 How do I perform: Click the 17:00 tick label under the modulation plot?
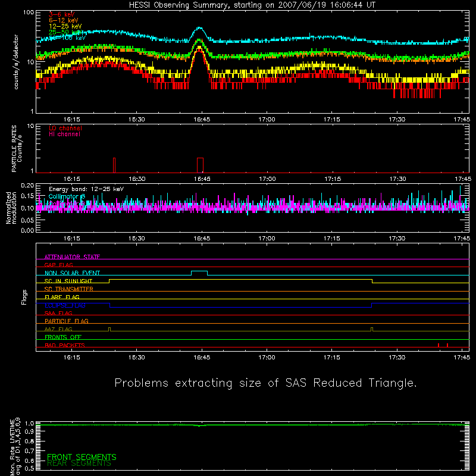267,239
